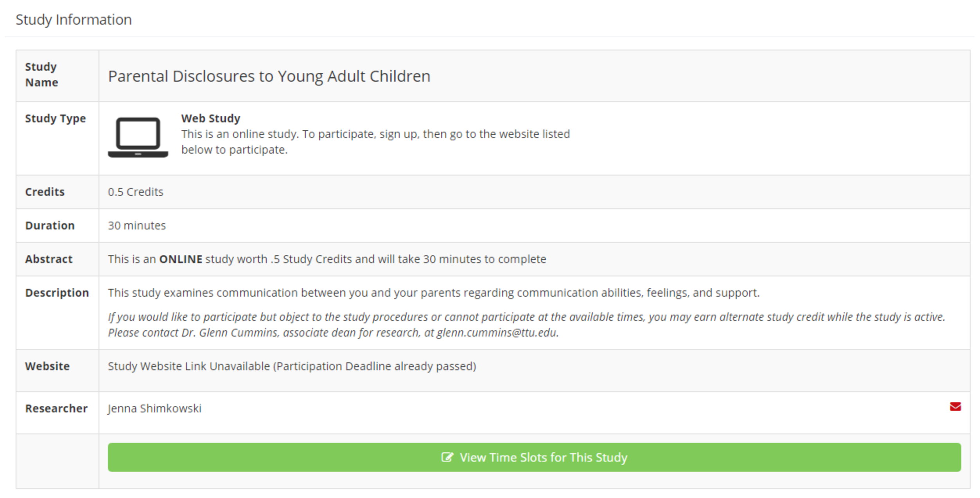
Task: Click the 0.5 Credits value
Action: tap(135, 192)
